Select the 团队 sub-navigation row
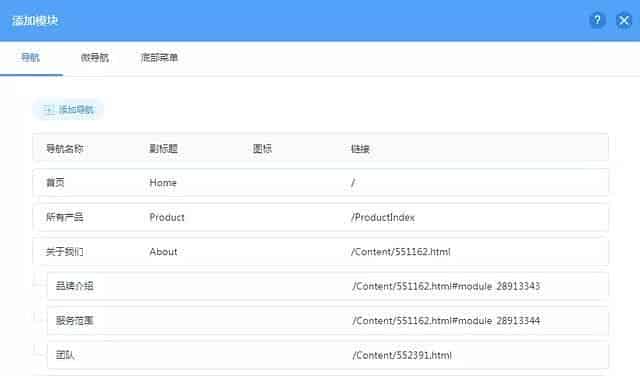The image size is (640, 376). [327, 355]
